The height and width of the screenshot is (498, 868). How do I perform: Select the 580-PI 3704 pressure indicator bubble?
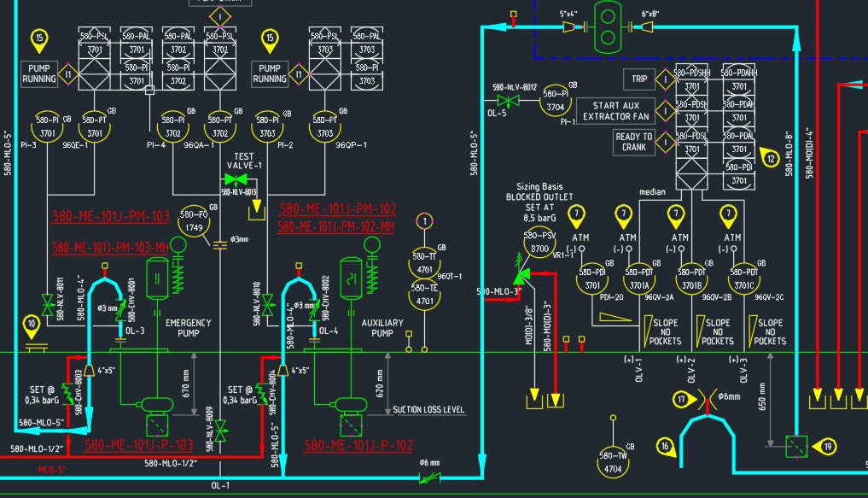[556, 102]
